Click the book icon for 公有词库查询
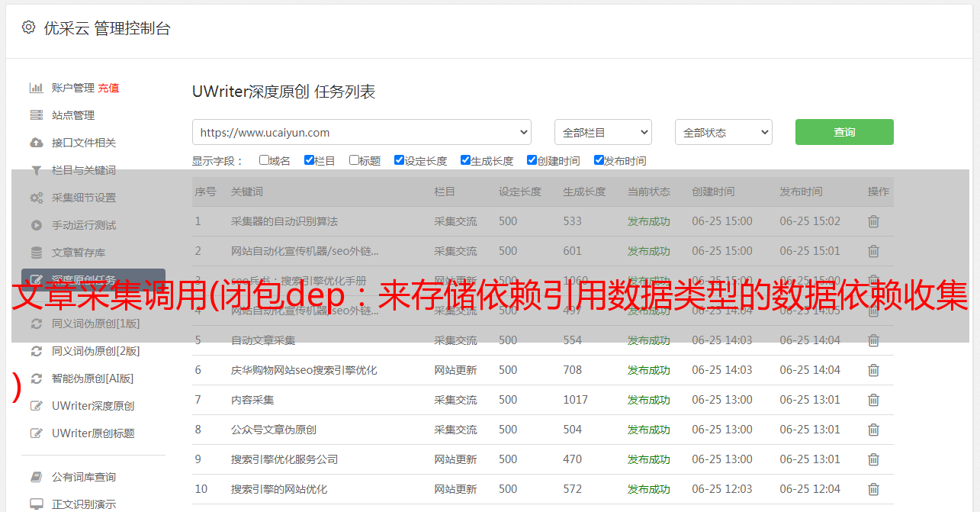The width and height of the screenshot is (980, 512). click(36, 477)
